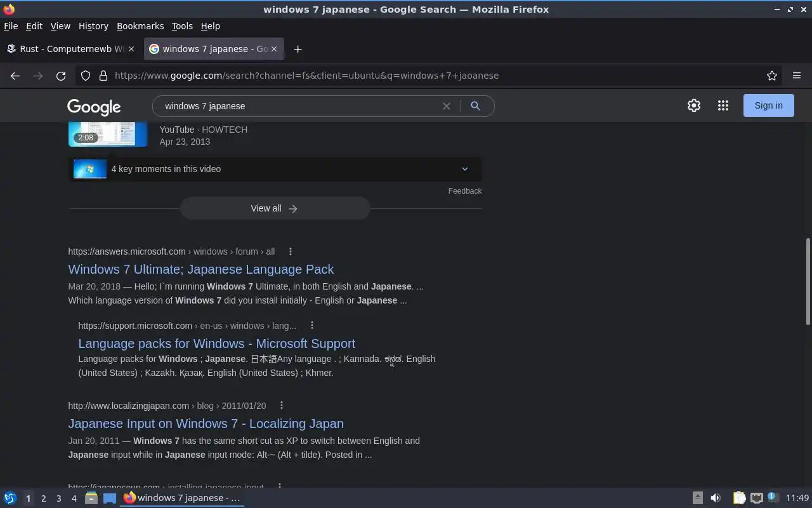
Task: Open Google quick settings gear
Action: (x=694, y=105)
